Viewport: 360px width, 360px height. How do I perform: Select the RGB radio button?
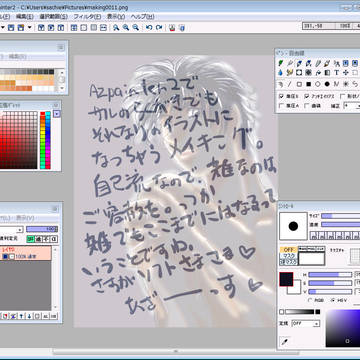click(310, 300)
